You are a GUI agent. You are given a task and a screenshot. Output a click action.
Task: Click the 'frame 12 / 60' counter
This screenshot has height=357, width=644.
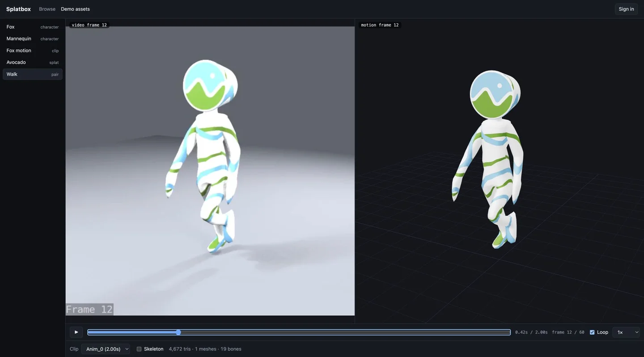(x=568, y=332)
